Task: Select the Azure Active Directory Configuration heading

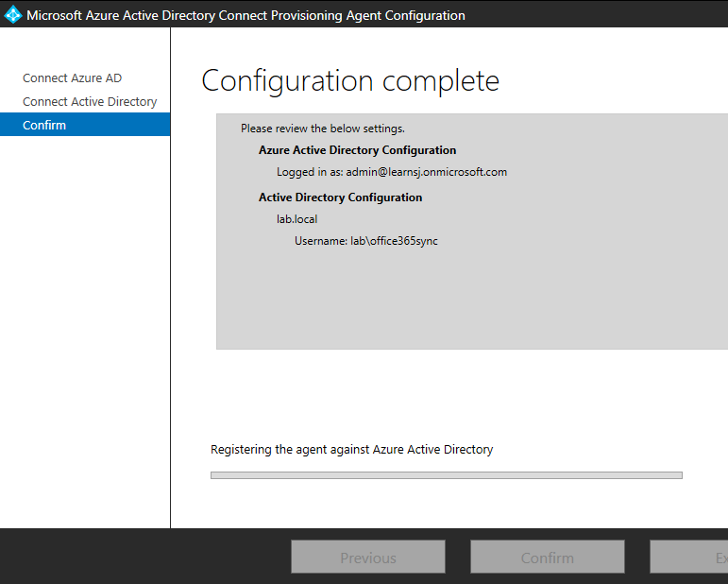Action: coord(357,150)
